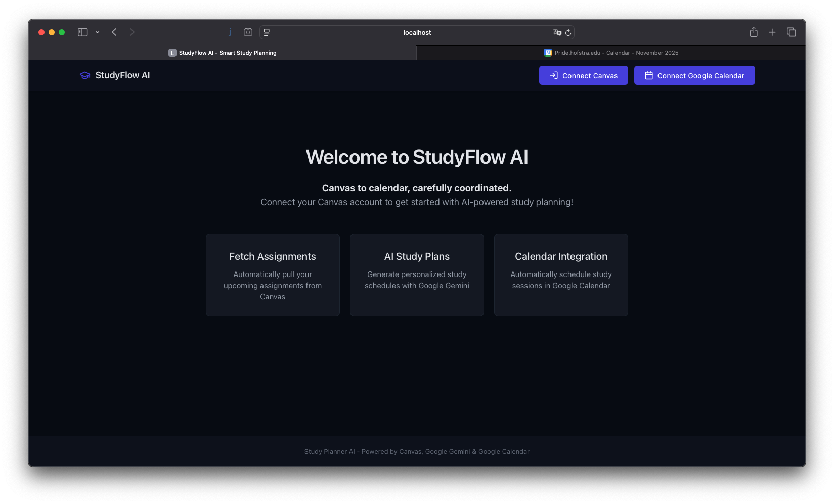Open the page reader menu icon in address bar

pyautogui.click(x=267, y=32)
